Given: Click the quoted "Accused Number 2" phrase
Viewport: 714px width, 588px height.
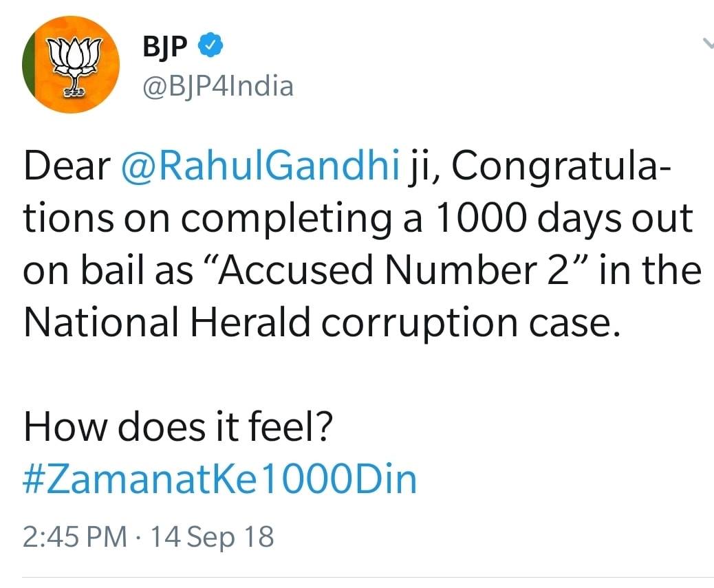Looking at the screenshot, I should [392, 270].
